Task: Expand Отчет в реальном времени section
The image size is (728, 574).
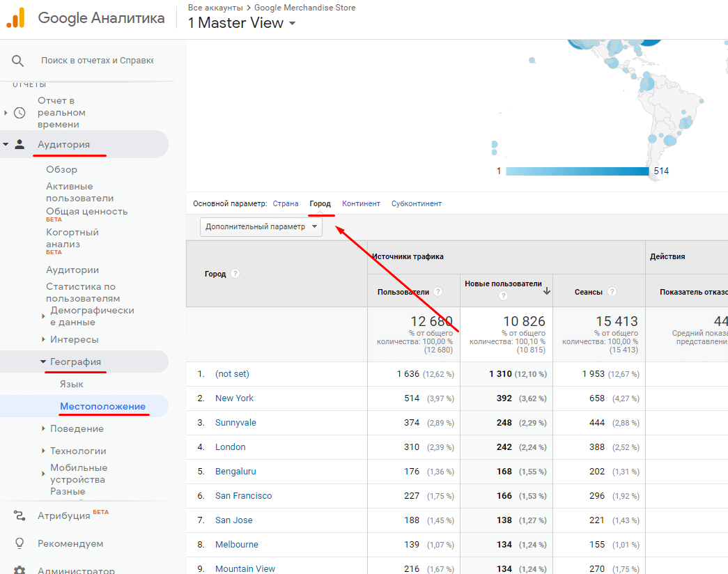Action: tap(6, 112)
